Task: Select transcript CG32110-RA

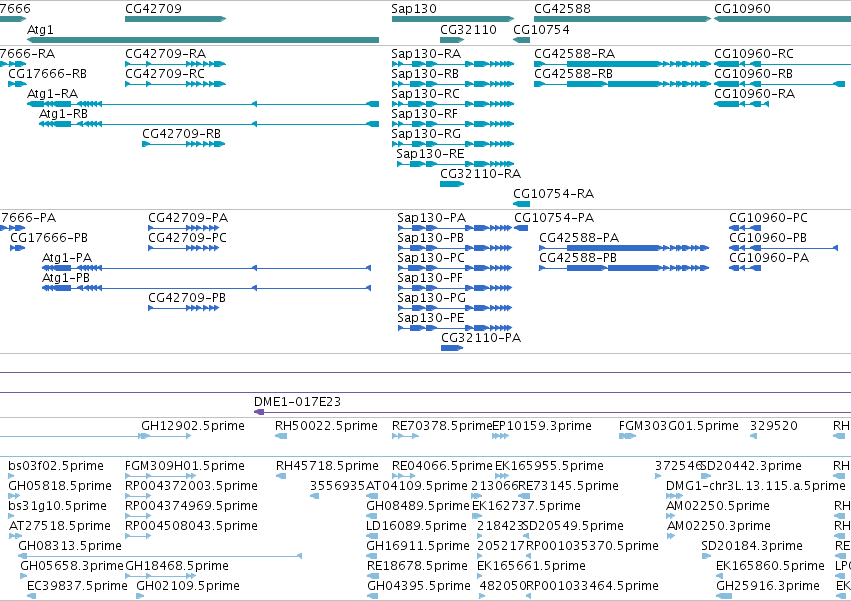Action: click(480, 174)
